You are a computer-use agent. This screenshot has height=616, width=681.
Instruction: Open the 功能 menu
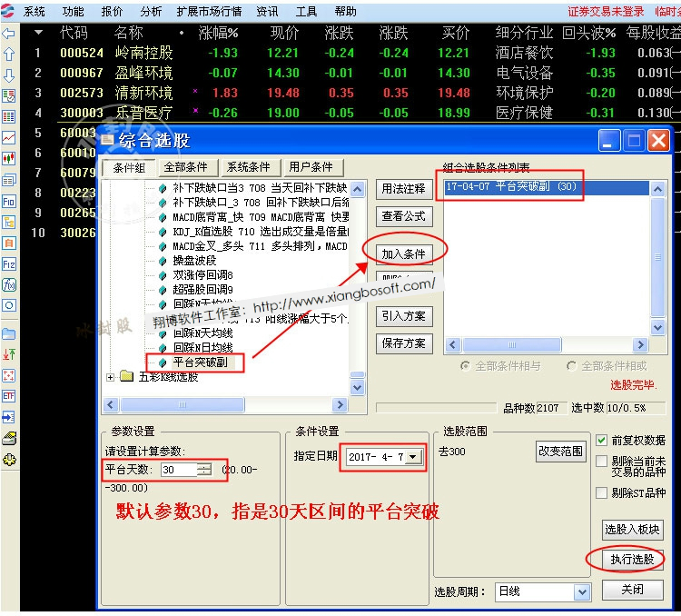click(x=73, y=11)
